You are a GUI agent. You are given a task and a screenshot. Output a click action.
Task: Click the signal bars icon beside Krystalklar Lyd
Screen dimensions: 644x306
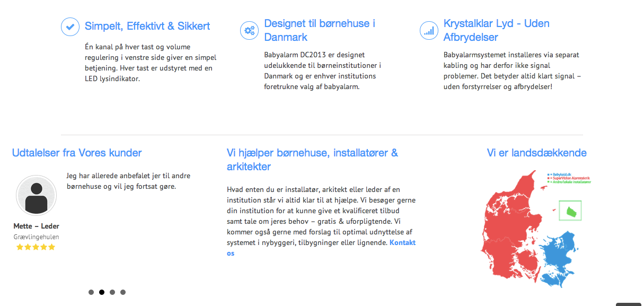(428, 30)
